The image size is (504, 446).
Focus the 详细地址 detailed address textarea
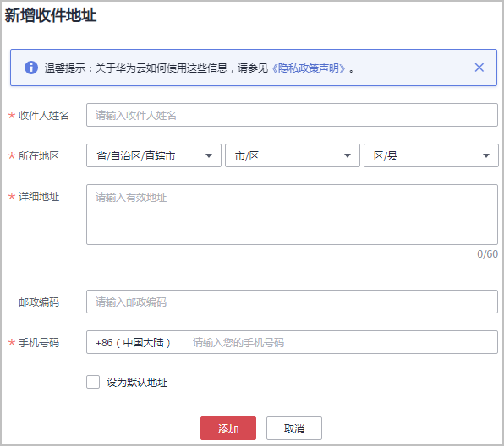[292, 215]
